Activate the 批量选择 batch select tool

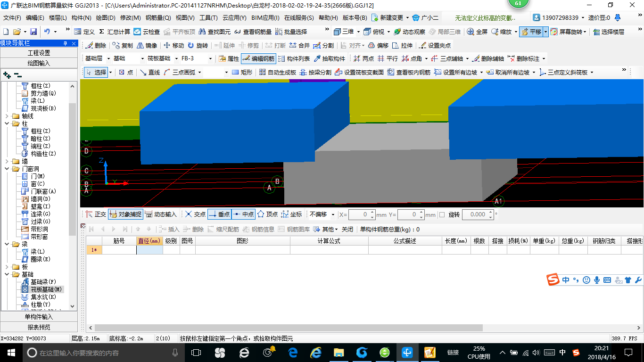point(291,32)
